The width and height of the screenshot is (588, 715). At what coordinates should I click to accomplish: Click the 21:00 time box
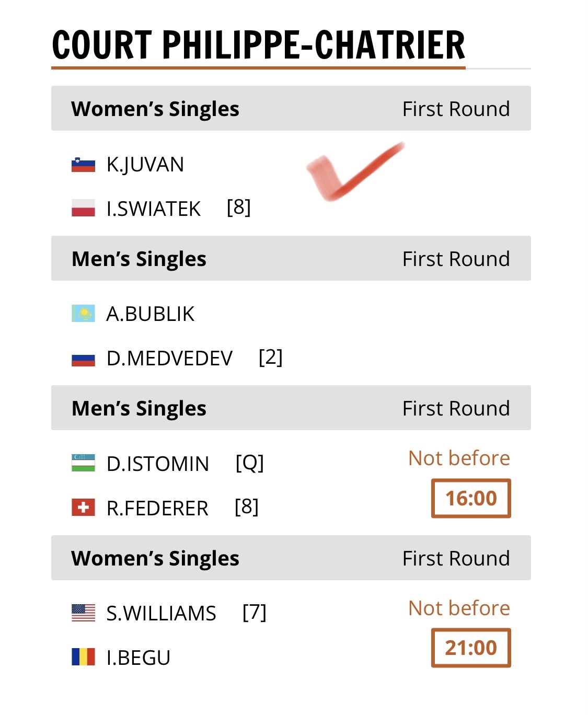point(470,648)
